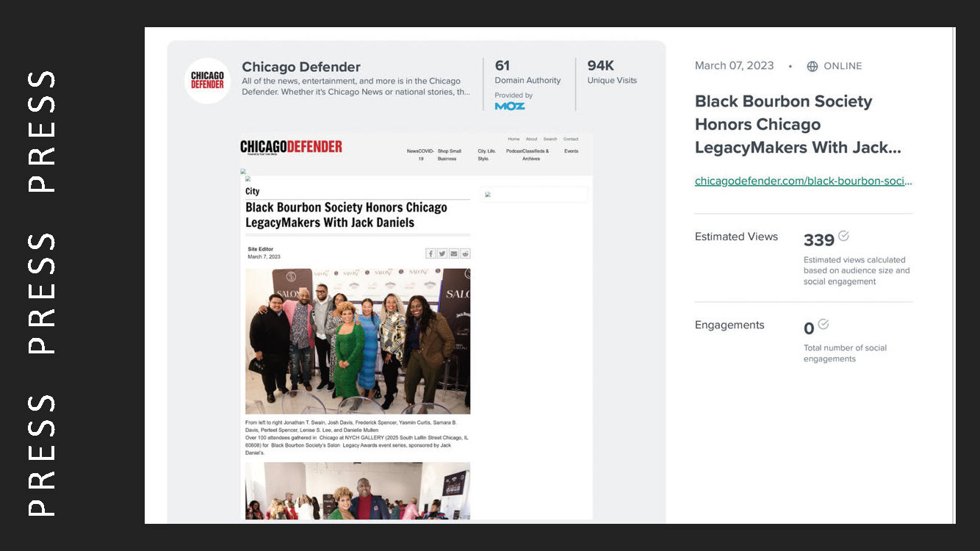Click the Reddit share icon in article

[465, 253]
